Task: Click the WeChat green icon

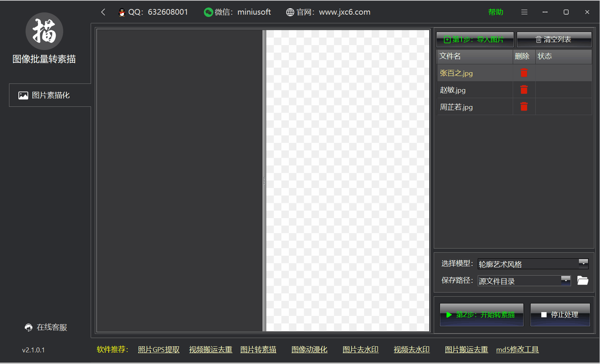Action: (x=208, y=12)
